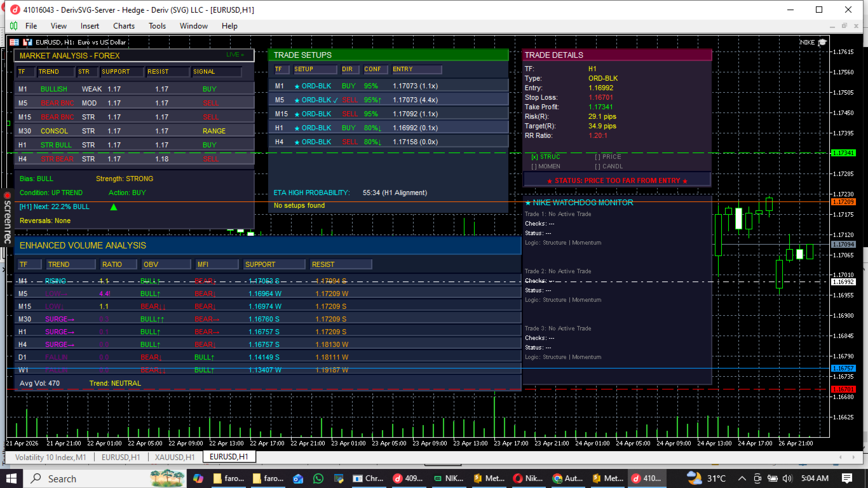
Task: Click the ENHANCED VOLUME ANALYSIS panel header
Action: tap(268, 245)
